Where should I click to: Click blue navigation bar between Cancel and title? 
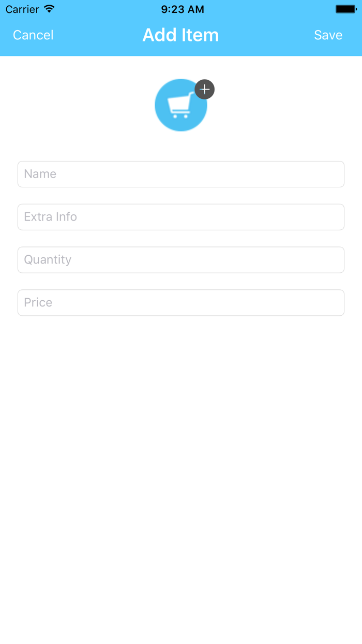point(98,35)
